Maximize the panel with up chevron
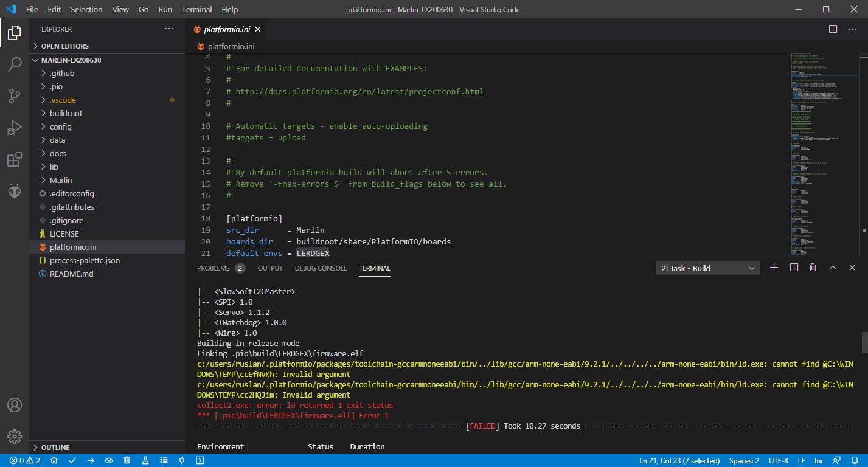Image resolution: width=868 pixels, height=467 pixels. click(833, 268)
